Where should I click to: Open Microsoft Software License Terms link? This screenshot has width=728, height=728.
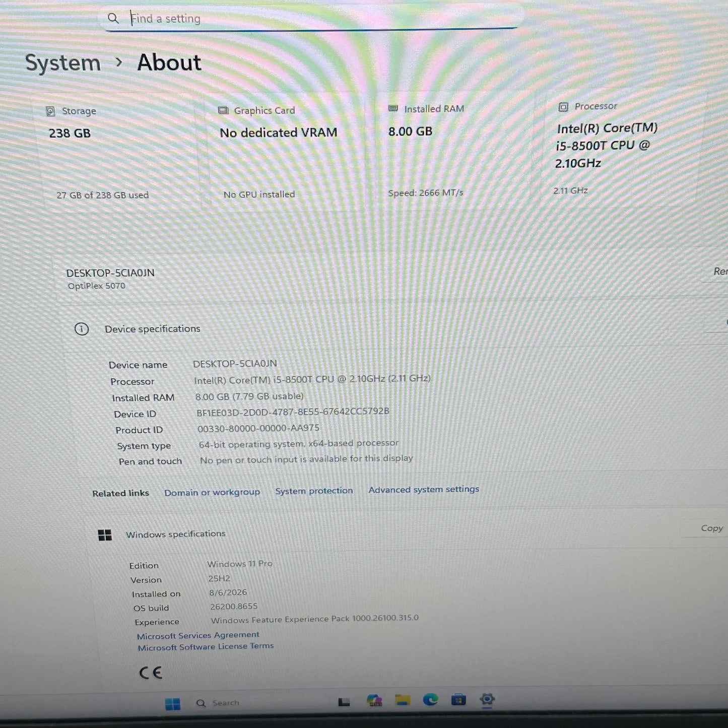pyautogui.click(x=206, y=647)
